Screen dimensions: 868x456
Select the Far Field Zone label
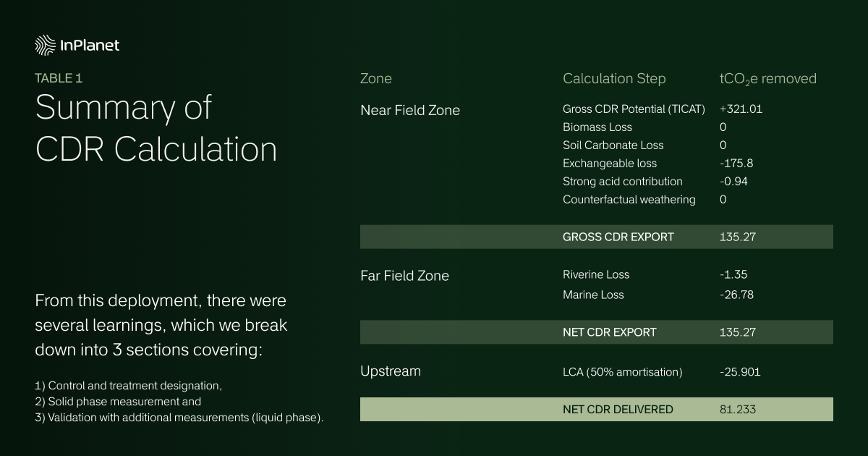click(x=404, y=276)
